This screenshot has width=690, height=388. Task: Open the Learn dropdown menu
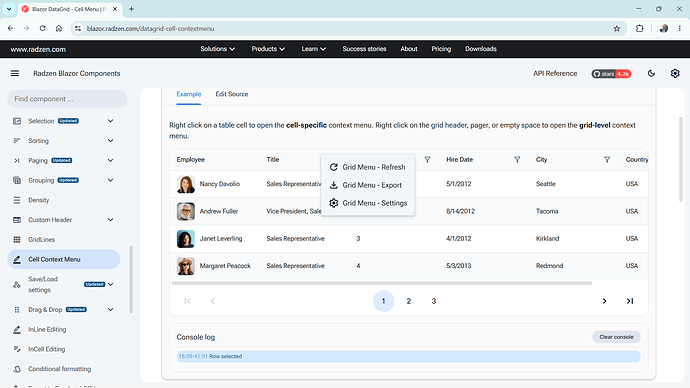click(313, 49)
